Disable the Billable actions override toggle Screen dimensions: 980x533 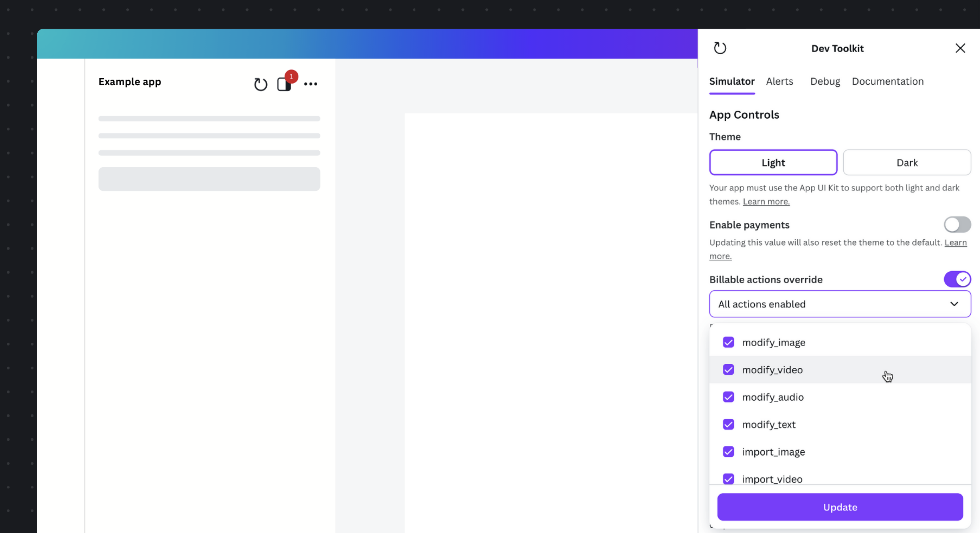point(957,279)
